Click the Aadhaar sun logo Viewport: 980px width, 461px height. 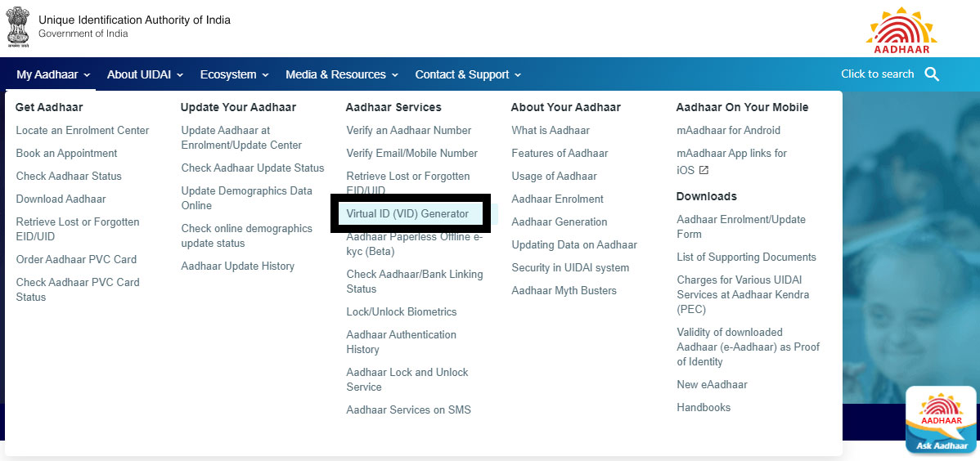point(901,30)
